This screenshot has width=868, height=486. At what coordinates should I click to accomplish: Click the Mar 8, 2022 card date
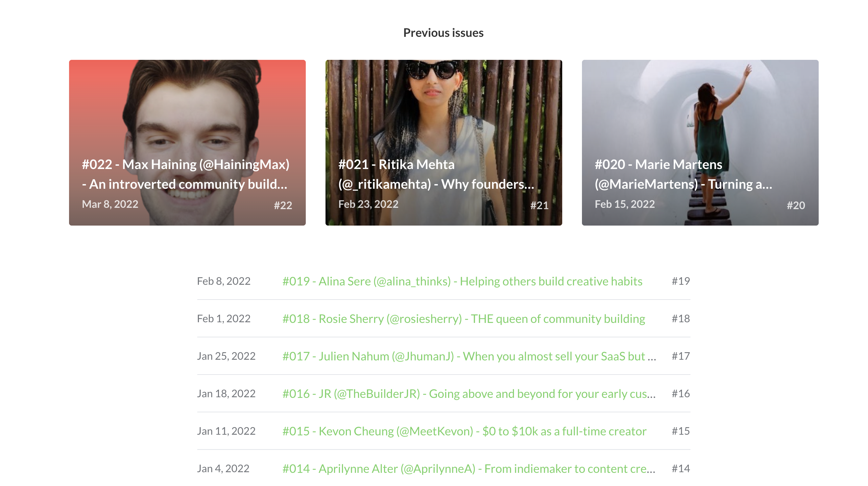click(x=110, y=204)
